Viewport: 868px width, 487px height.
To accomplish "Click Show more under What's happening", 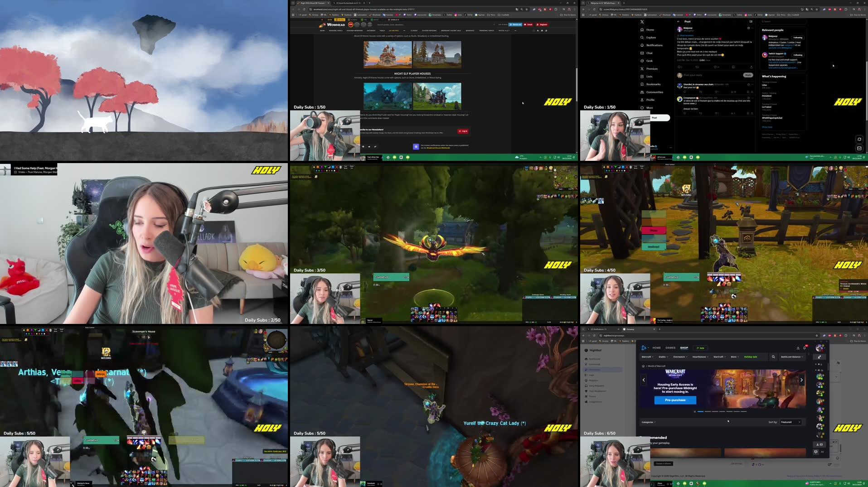I will [x=767, y=127].
